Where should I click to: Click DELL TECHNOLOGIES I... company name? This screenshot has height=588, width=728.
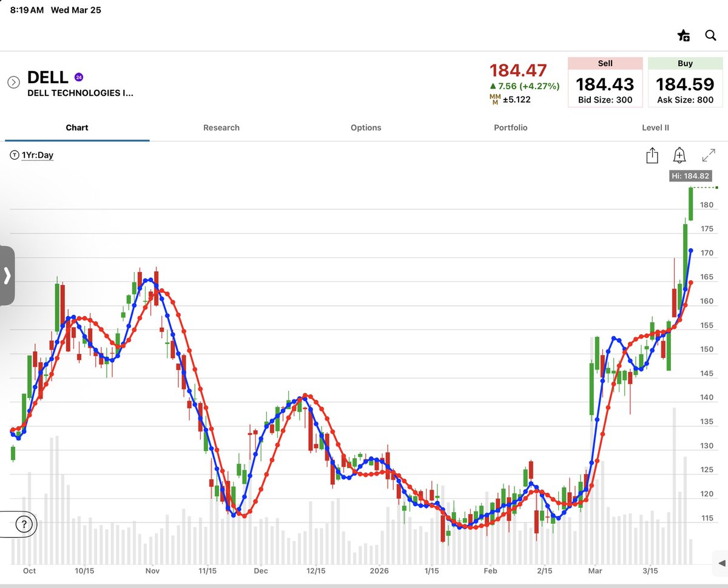tap(80, 93)
